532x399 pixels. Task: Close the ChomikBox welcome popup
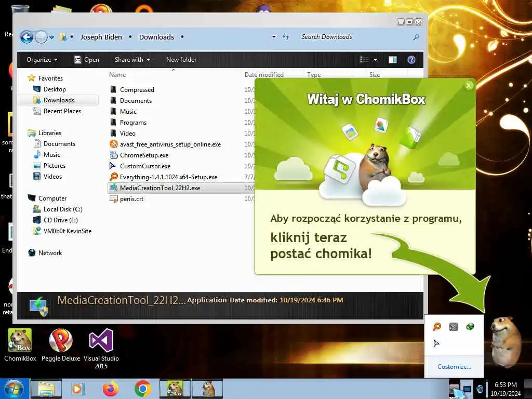(x=469, y=86)
